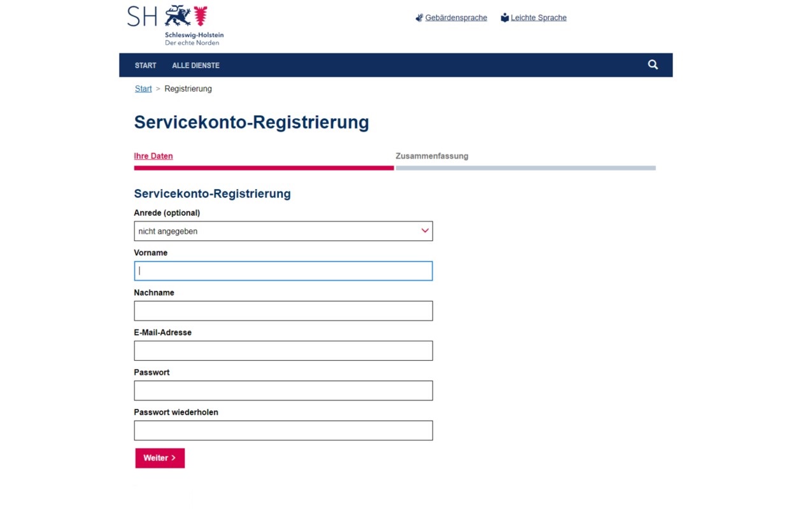
Task: Focus the Vorname input field
Action: (283, 271)
